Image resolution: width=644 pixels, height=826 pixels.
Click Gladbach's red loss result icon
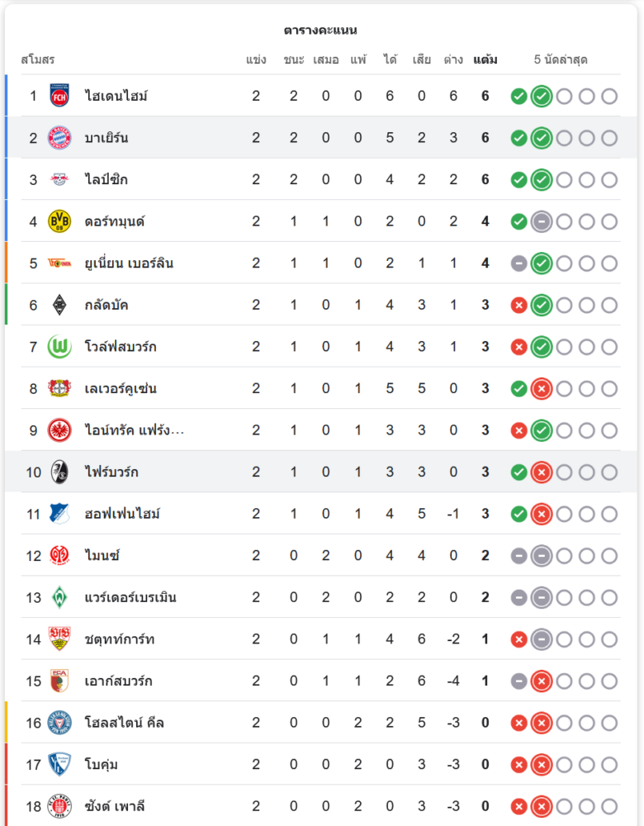click(519, 305)
